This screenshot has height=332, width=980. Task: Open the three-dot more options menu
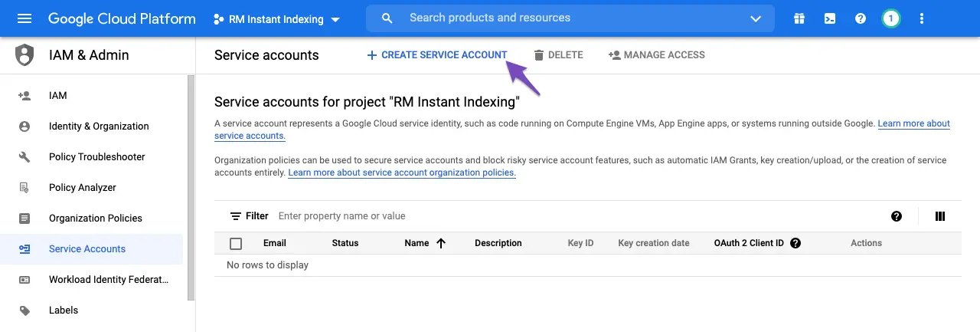pos(922,18)
